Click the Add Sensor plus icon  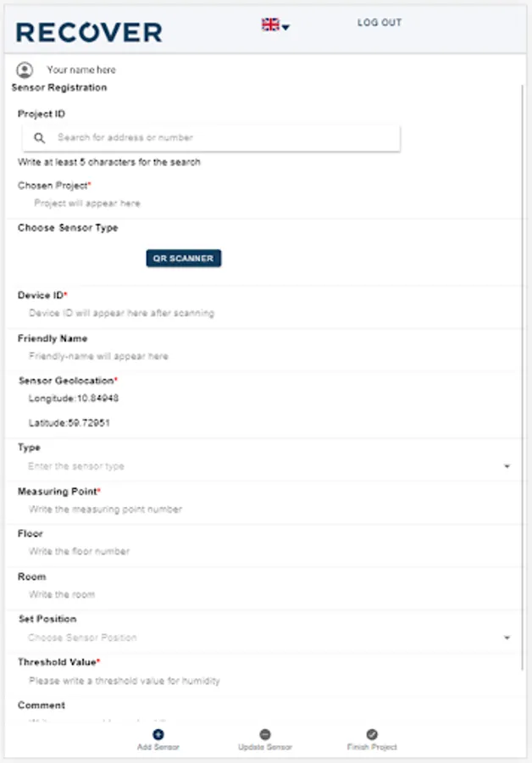pos(158,734)
